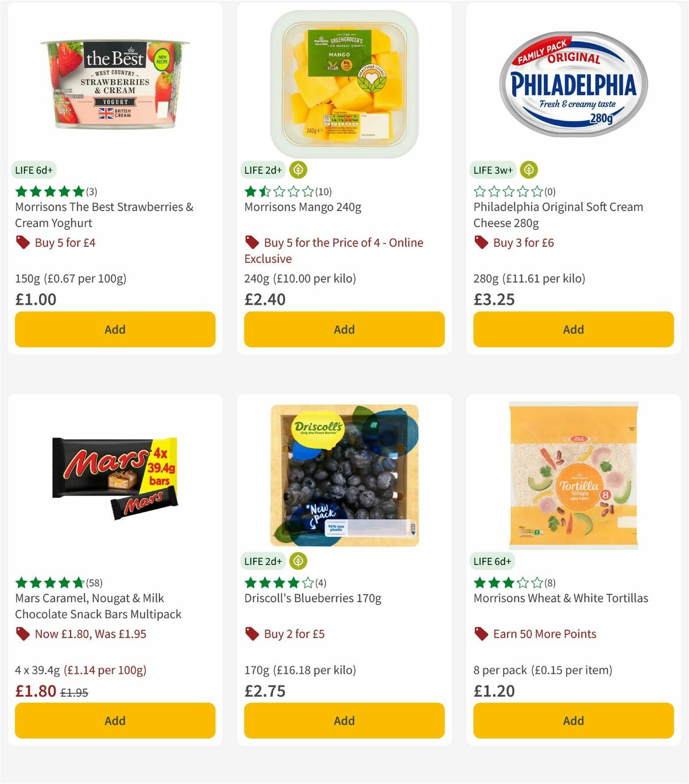The height and width of the screenshot is (784, 689).
Task: Click the tag icon beside Earn 50 More Points
Action: click(481, 634)
